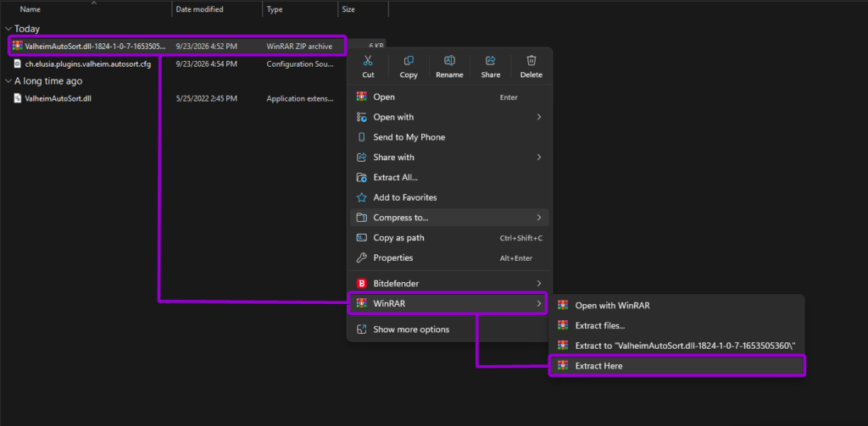
Task: Click the wrench icon for Properties
Action: point(361,257)
